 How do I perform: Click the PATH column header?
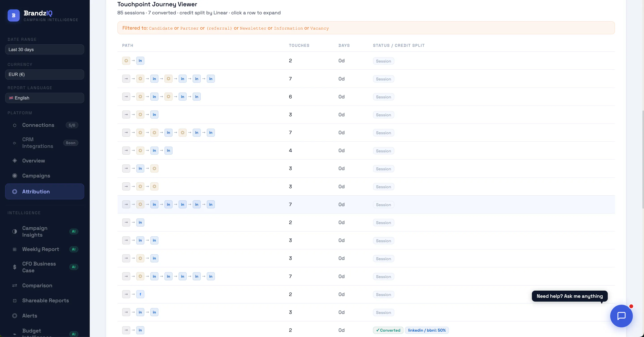(128, 45)
